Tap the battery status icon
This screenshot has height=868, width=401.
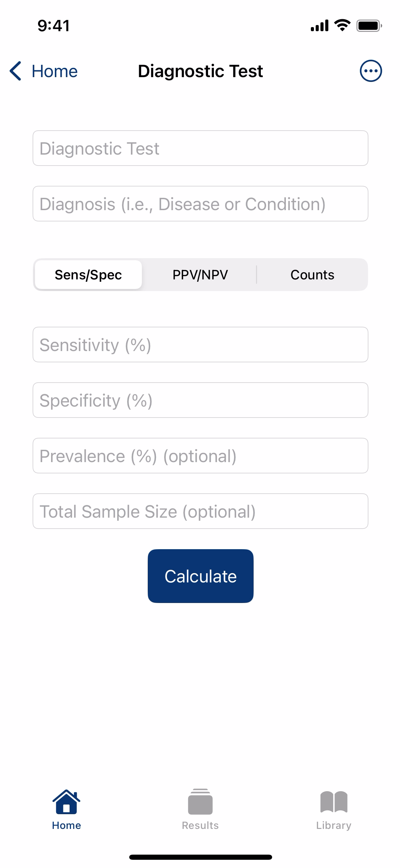pos(369,26)
